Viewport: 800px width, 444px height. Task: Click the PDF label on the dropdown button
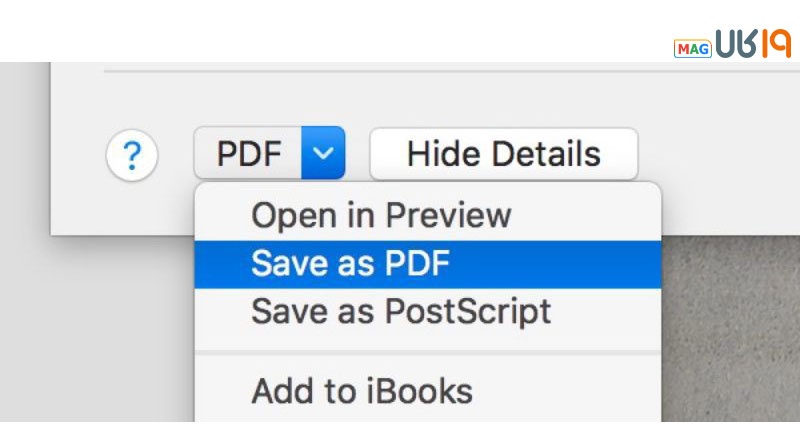tap(250, 154)
